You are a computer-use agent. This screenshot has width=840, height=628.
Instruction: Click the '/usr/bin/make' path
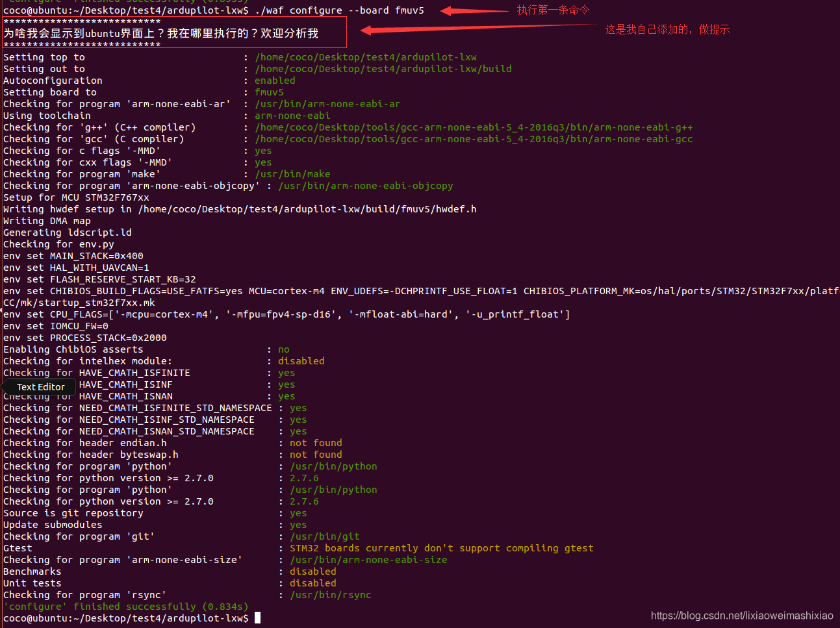click(x=292, y=174)
